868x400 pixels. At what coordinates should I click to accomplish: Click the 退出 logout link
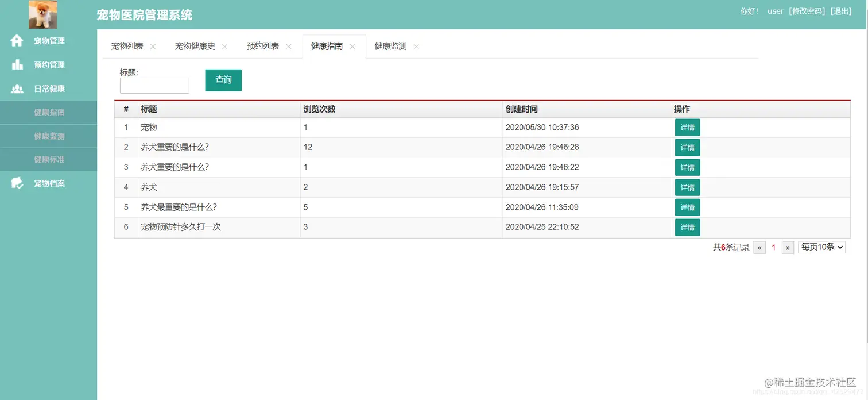[x=841, y=11]
